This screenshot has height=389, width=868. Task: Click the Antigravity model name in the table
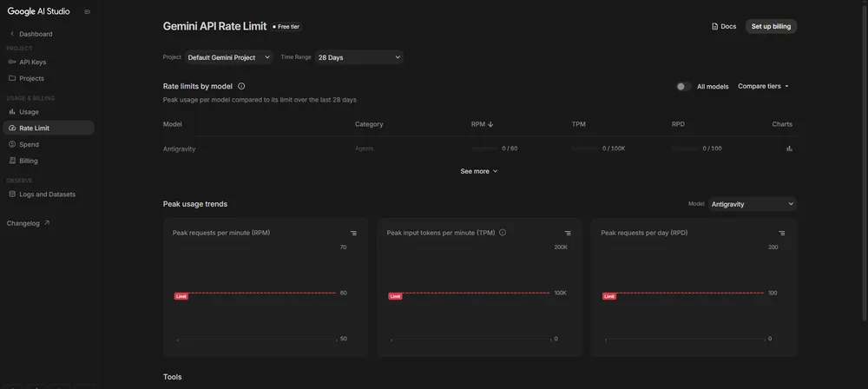180,149
